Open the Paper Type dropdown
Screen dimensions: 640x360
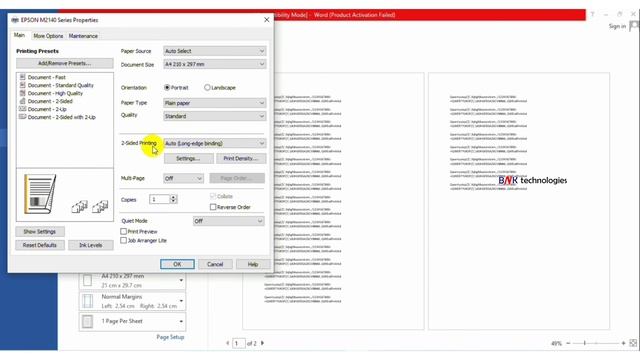pyautogui.click(x=215, y=103)
